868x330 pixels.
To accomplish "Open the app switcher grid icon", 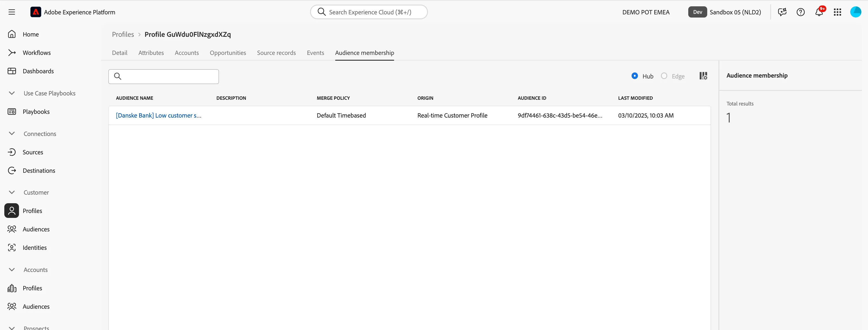I will click(x=837, y=12).
